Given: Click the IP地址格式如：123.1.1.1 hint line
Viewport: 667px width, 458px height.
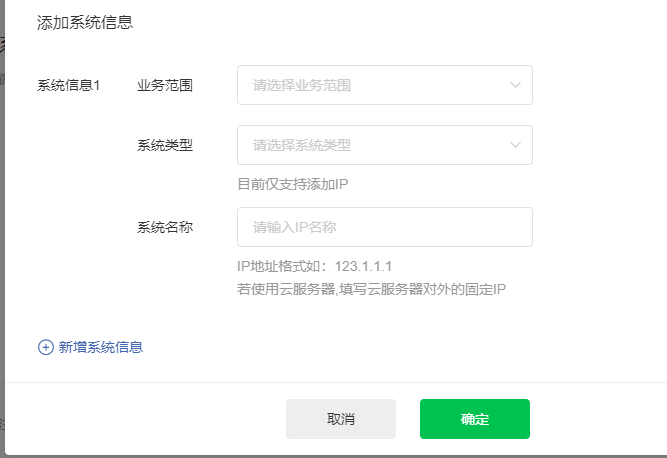Looking at the screenshot, I should coord(314,266).
